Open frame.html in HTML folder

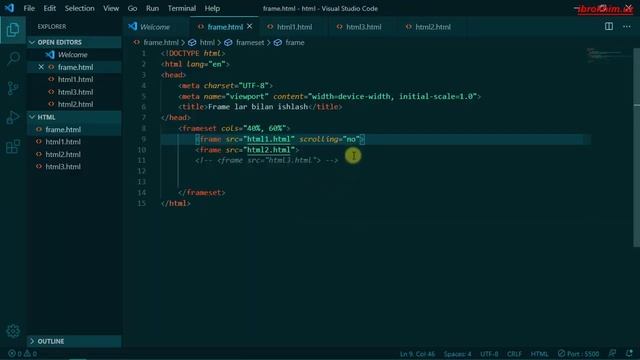[x=63, y=129]
